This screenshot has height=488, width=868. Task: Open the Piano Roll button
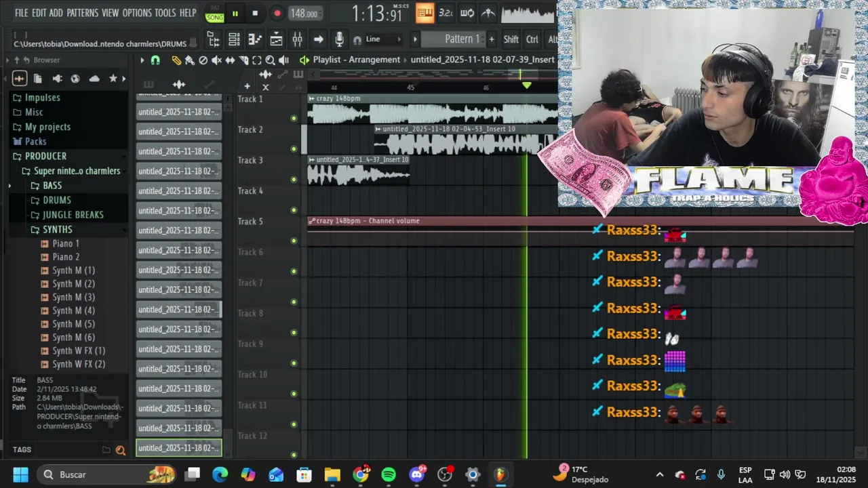(255, 39)
